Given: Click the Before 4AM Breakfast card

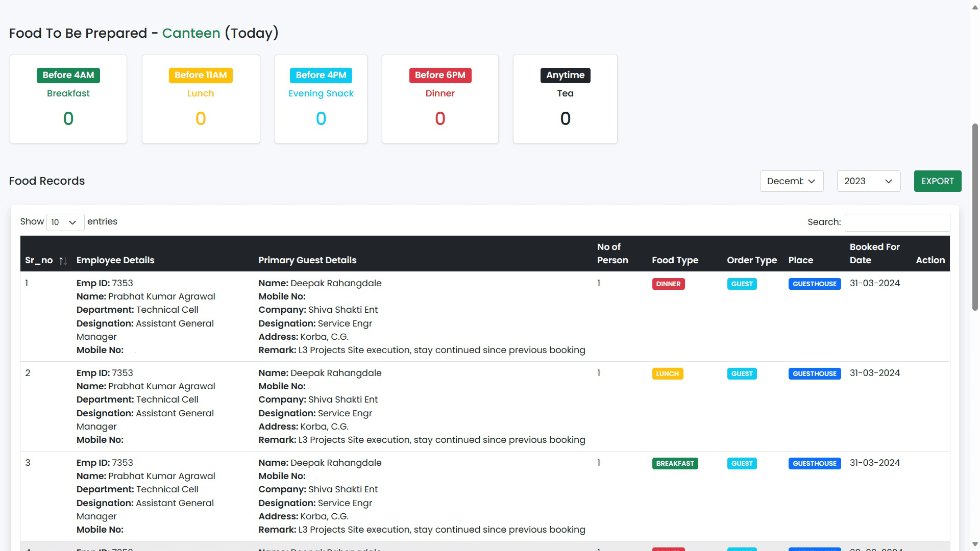Looking at the screenshot, I should click(x=68, y=99).
